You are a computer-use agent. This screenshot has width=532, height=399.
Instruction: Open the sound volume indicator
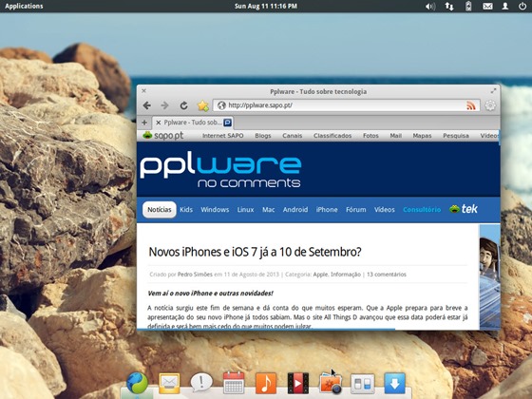click(x=430, y=6)
